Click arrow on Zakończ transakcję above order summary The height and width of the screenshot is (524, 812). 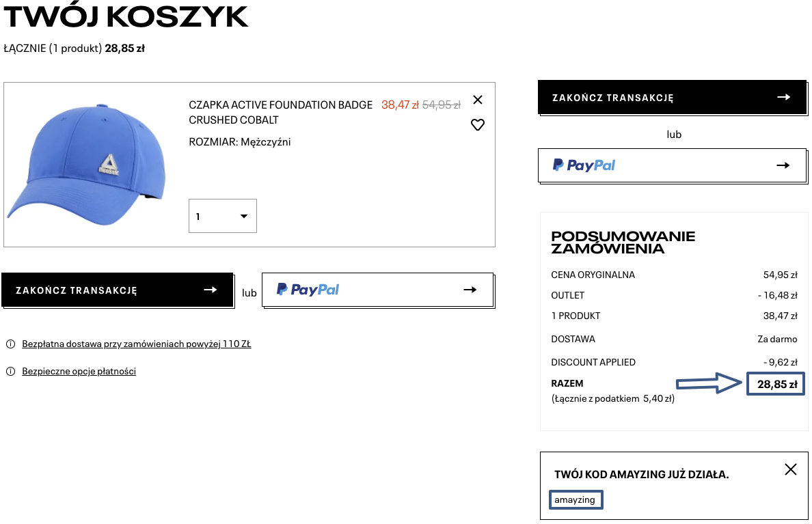tap(784, 98)
